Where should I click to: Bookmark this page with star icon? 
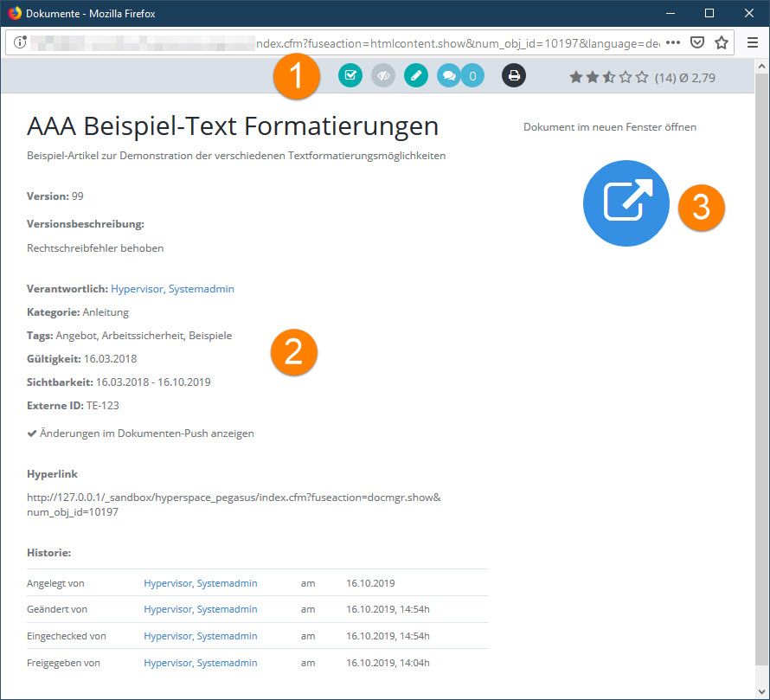point(721,42)
